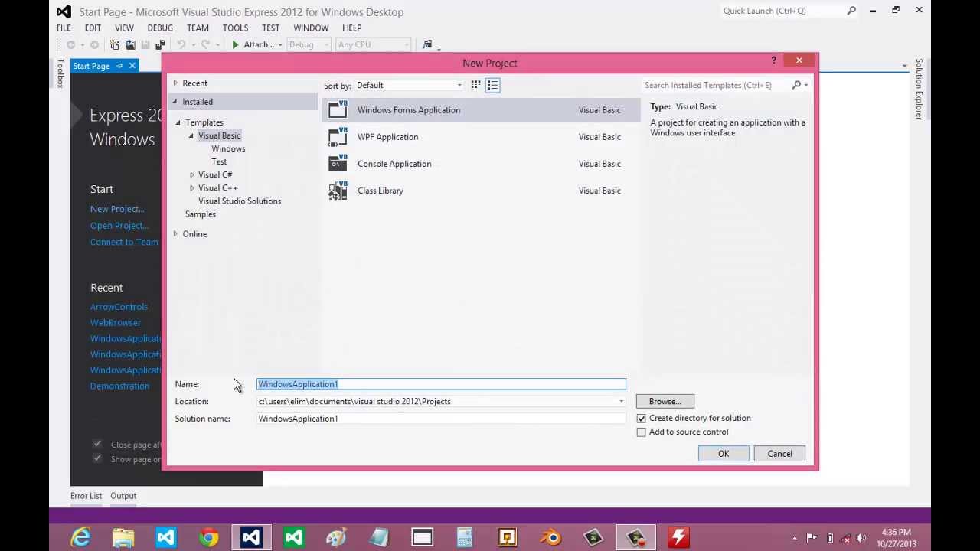This screenshot has width=980, height=551.
Task: Click in the project Name input field
Action: click(x=441, y=384)
